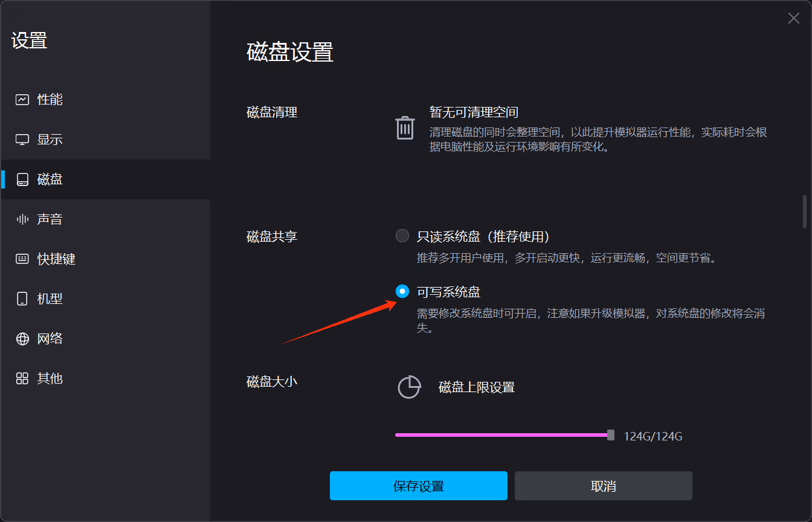The image size is (812, 522).
Task: Click the trash can disk cleanup icon
Action: (405, 128)
